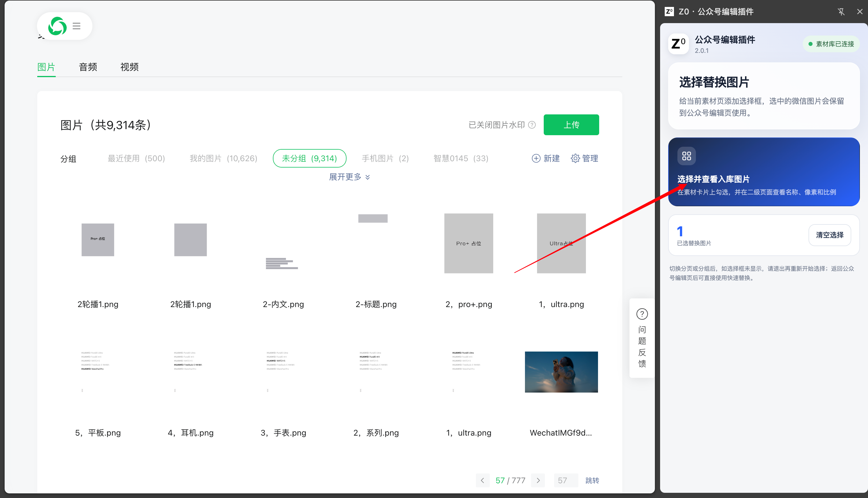Switch to the 图片 tab
This screenshot has width=868, height=498.
pyautogui.click(x=46, y=67)
